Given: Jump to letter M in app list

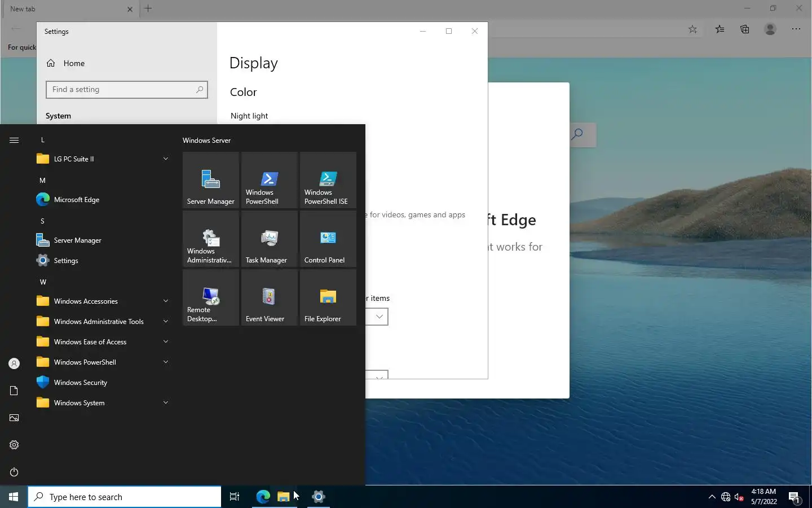Looking at the screenshot, I should 42,181.
